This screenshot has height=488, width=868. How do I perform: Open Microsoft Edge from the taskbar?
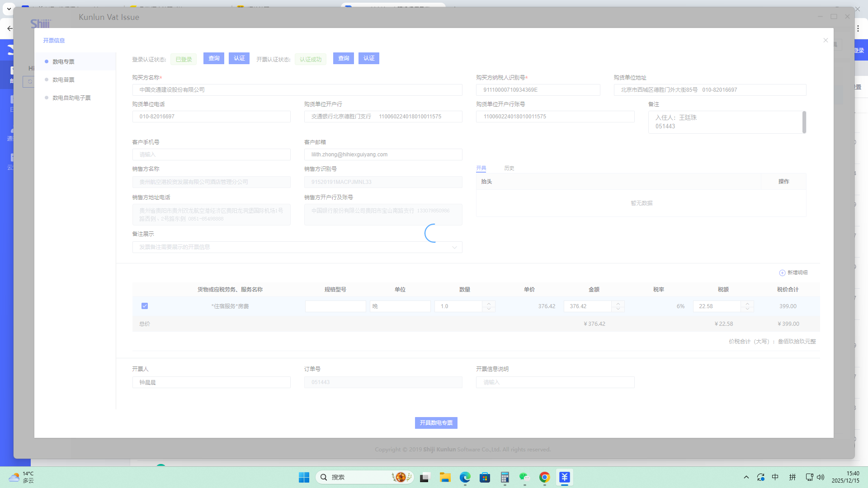pos(465,477)
